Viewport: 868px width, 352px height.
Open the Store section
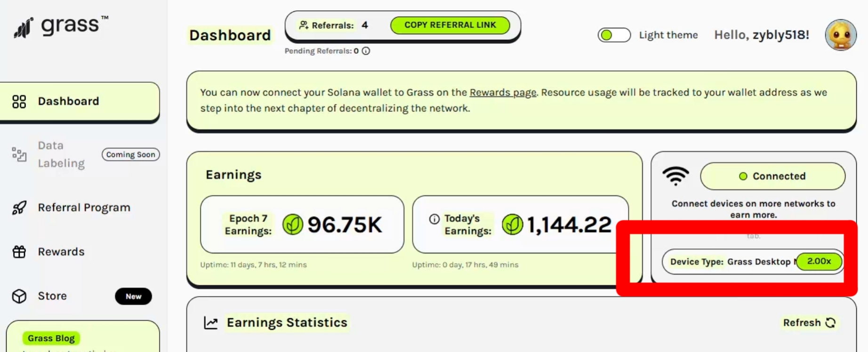coord(52,296)
